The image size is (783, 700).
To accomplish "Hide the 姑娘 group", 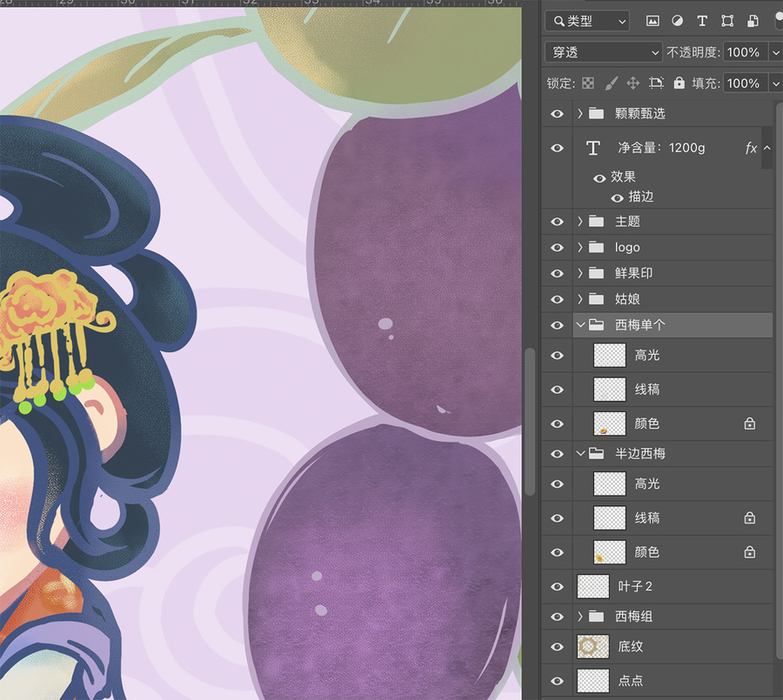I will click(x=558, y=300).
